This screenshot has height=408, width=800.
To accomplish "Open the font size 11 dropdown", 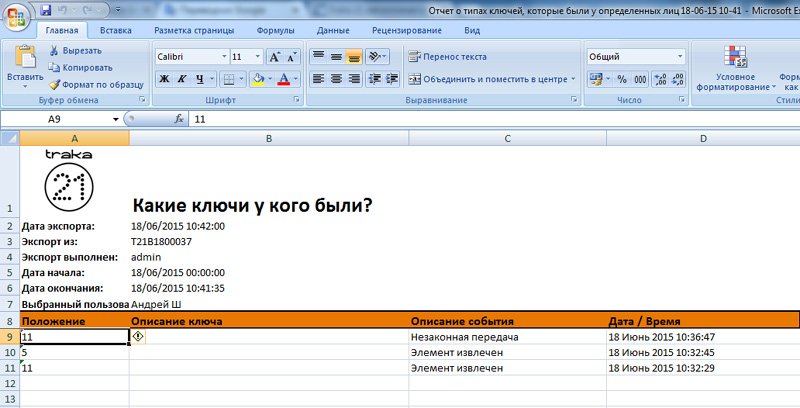I will click(x=258, y=57).
